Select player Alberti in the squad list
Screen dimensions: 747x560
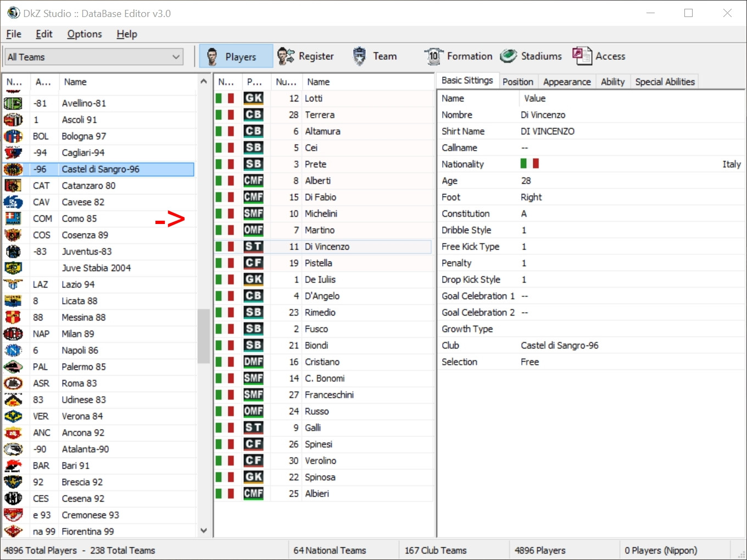coord(323,181)
